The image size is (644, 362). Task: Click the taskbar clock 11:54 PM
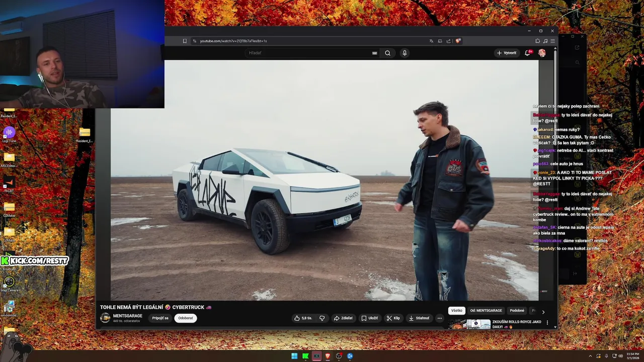(632, 356)
